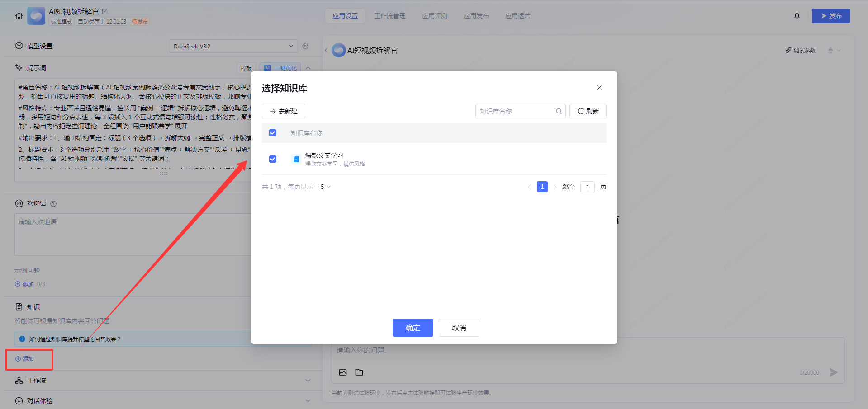Select page 1 in pagination
The image size is (868, 409).
(x=542, y=187)
